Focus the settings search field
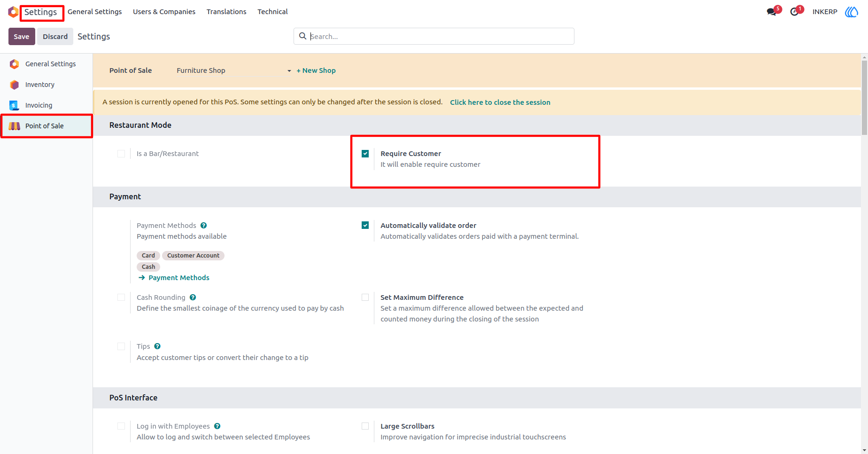This screenshot has width=868, height=454. coord(434,36)
